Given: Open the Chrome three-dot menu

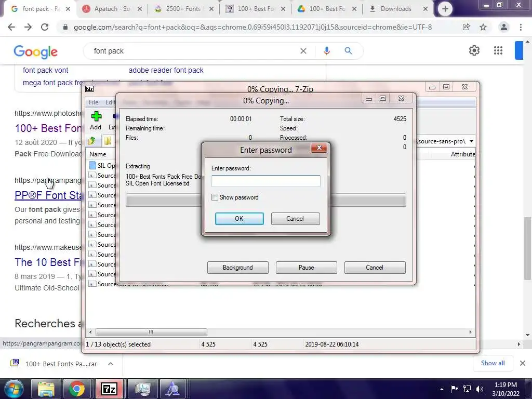Looking at the screenshot, I should [521, 27].
